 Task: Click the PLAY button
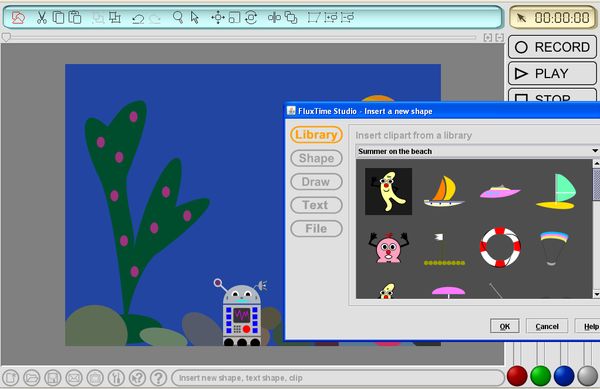point(552,73)
